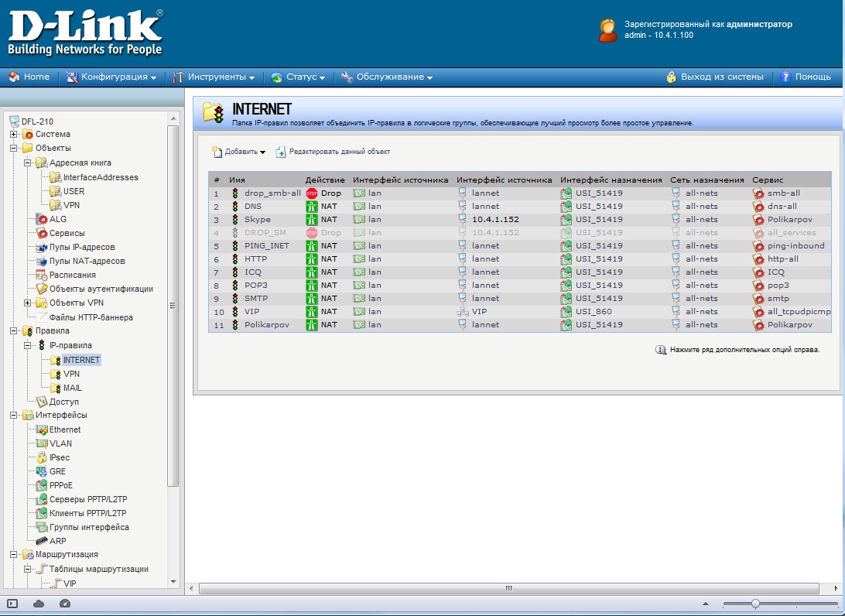Click the zoom slider in bottom right
Image resolution: width=845 pixels, height=616 pixels.
[755, 604]
